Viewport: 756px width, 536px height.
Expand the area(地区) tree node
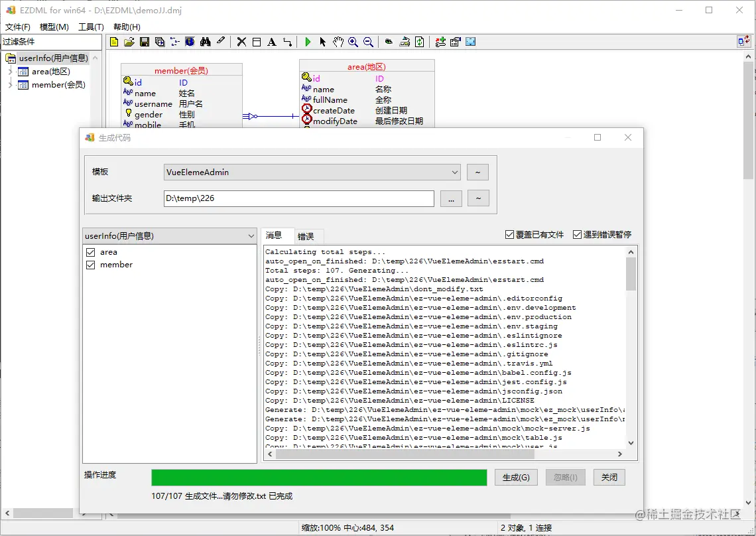click(10, 72)
